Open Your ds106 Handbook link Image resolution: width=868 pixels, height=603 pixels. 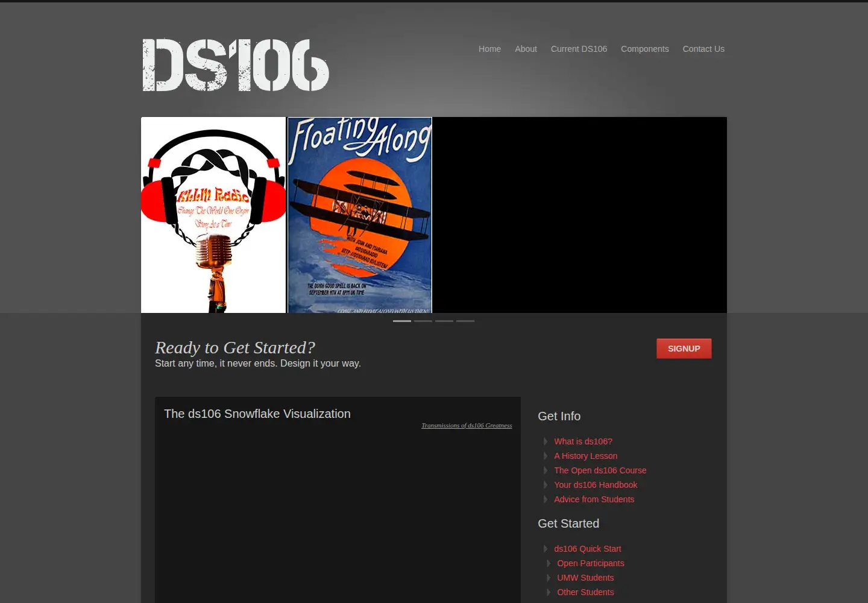point(596,485)
